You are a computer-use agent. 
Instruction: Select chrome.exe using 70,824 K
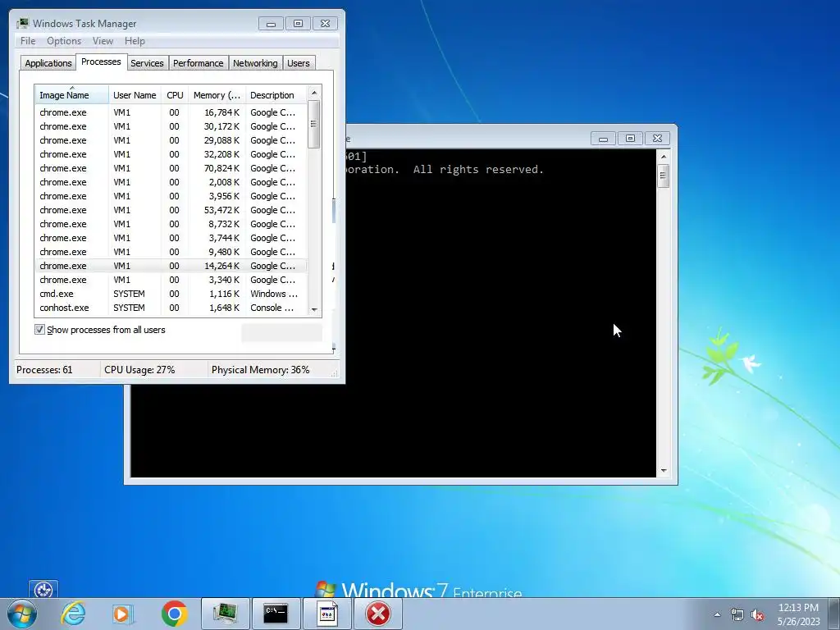coord(171,168)
